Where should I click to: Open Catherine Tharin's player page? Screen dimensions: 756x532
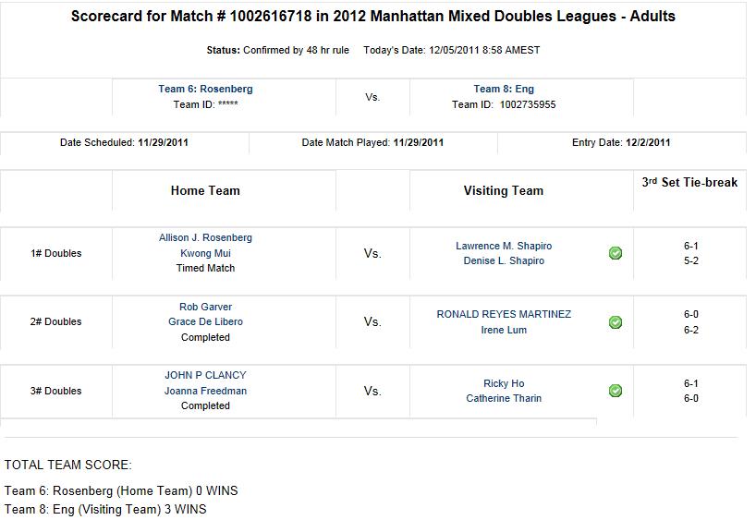coord(504,398)
